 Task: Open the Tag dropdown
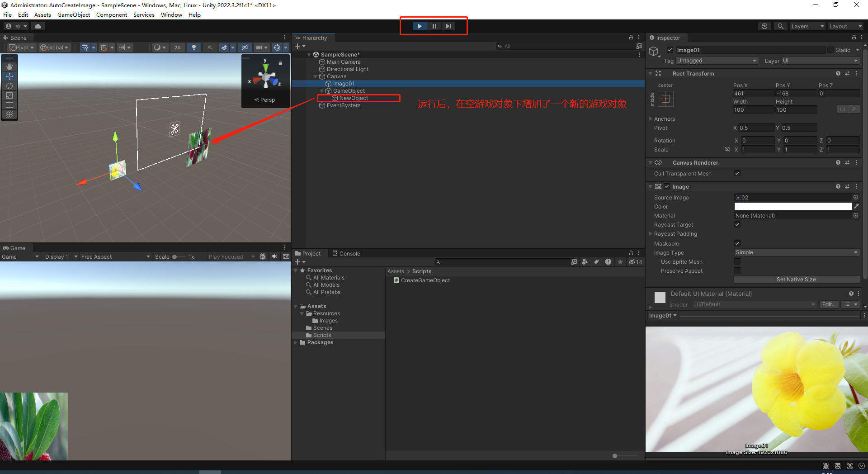717,61
